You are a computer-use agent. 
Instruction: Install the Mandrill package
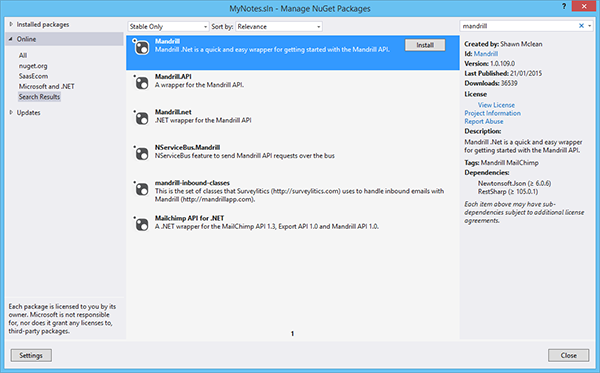tap(425, 45)
